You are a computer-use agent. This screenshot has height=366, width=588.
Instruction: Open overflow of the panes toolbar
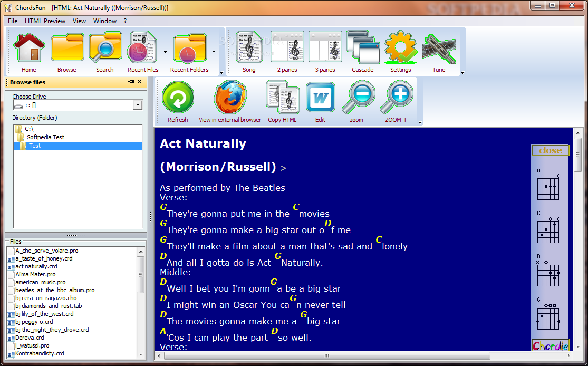[x=462, y=72]
